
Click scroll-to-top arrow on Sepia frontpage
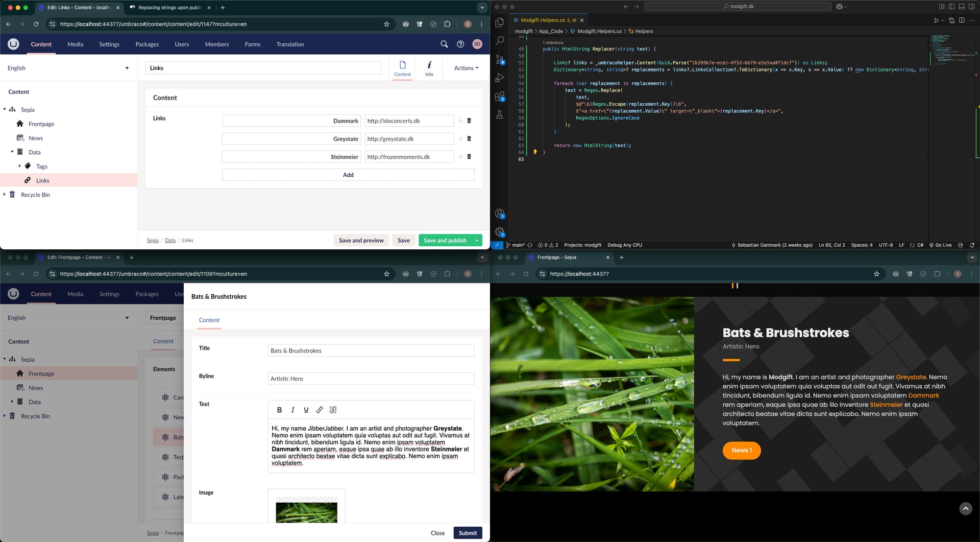965,508
